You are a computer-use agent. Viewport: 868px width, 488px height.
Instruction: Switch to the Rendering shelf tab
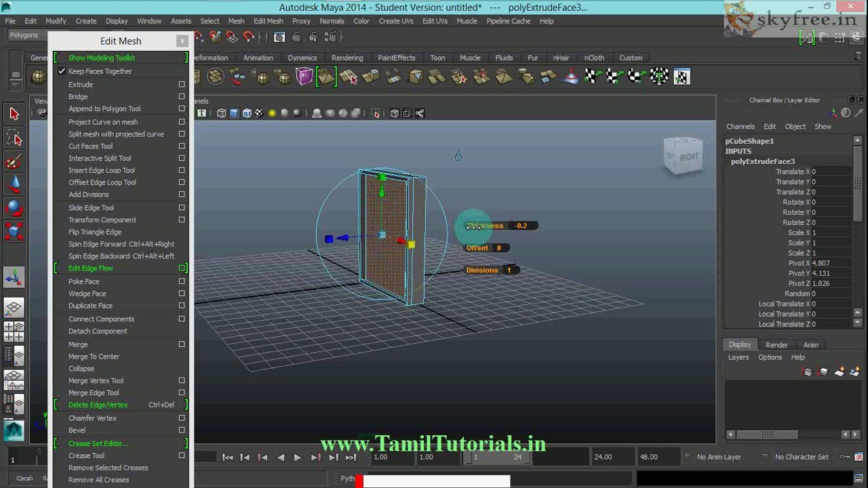[x=347, y=58]
